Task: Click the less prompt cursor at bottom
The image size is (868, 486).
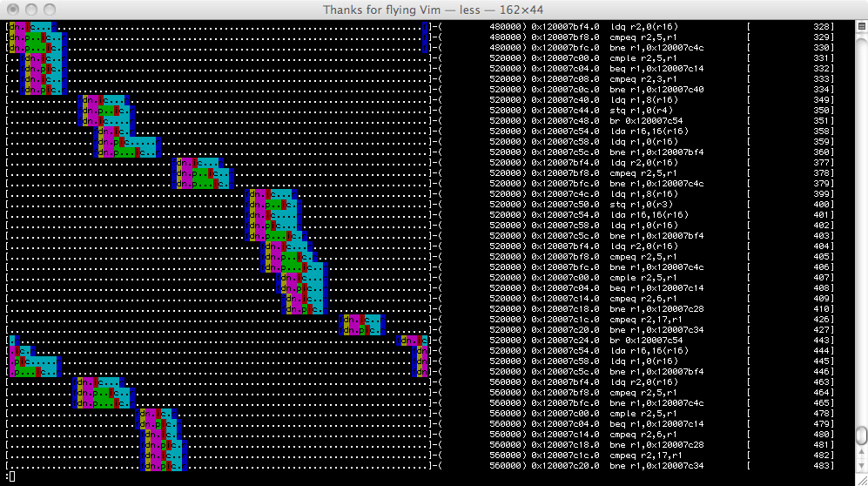Action: coord(10,476)
